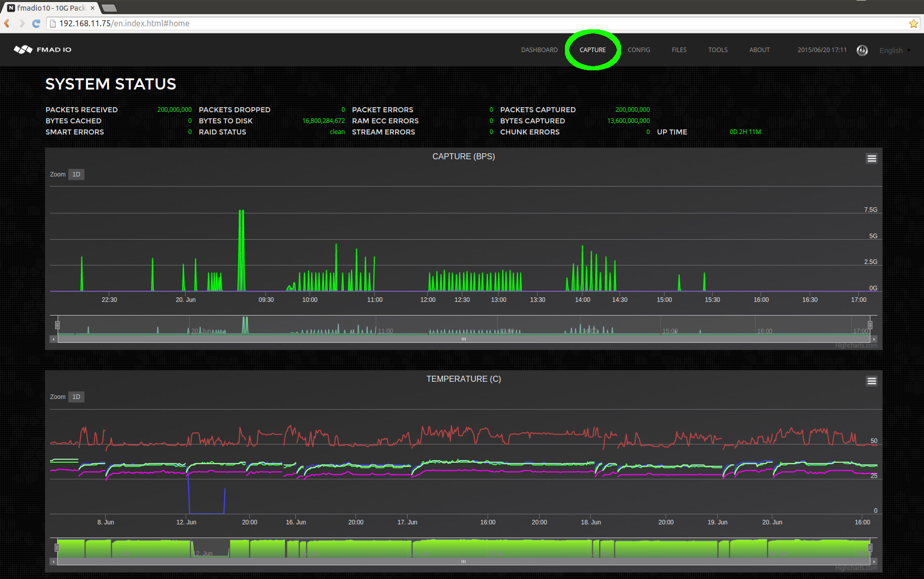Open the FILES section

coord(679,50)
